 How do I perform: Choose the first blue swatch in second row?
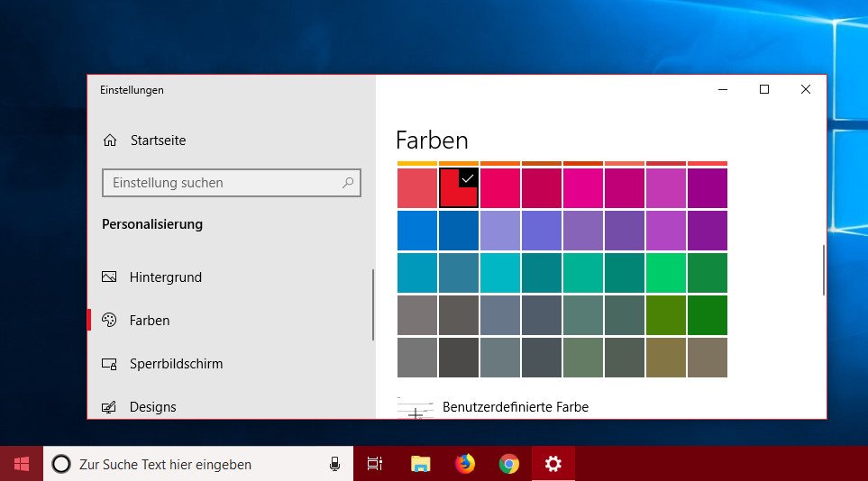(x=416, y=231)
